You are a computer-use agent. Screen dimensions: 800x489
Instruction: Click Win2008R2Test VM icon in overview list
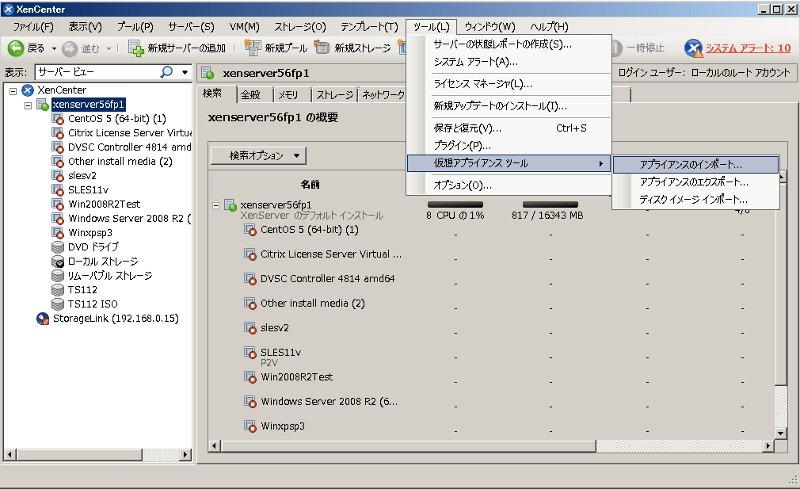[x=250, y=377]
